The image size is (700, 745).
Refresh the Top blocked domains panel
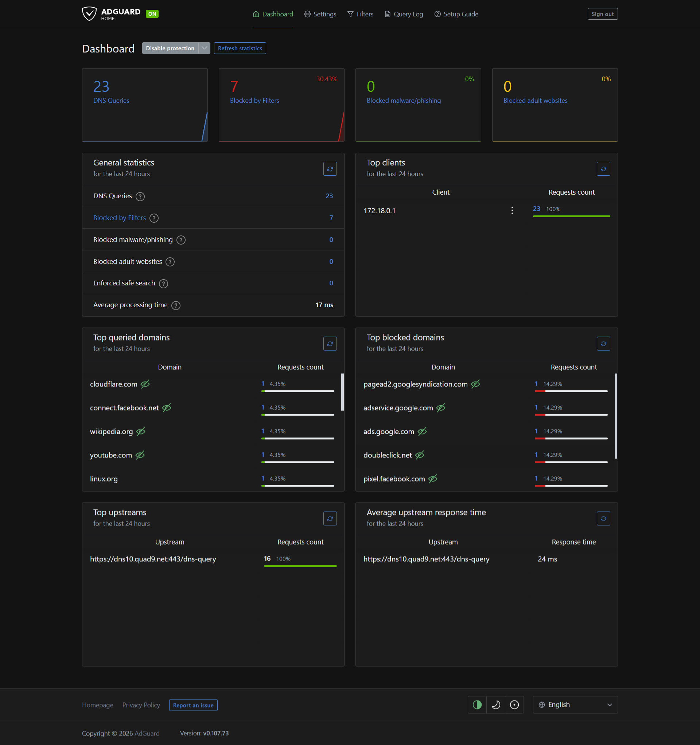click(603, 343)
